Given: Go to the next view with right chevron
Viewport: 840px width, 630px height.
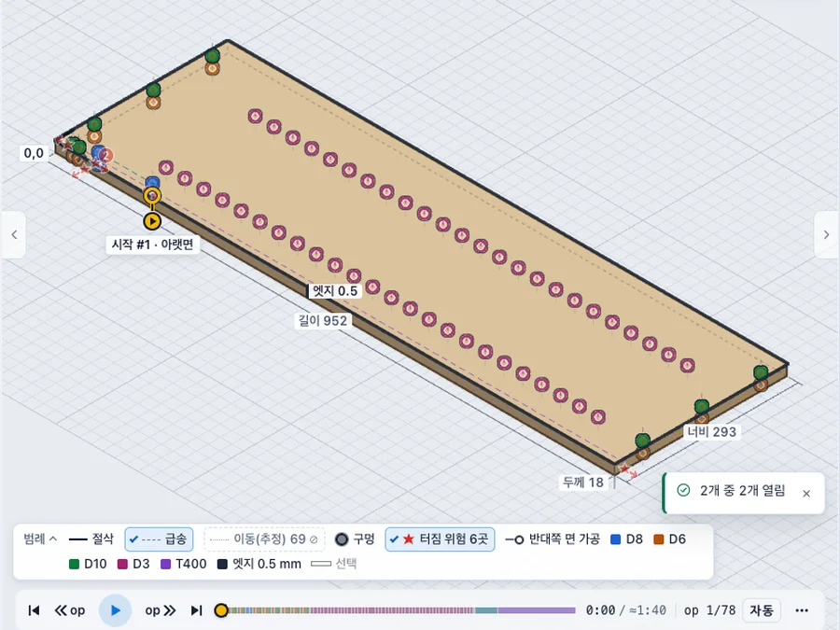Looking at the screenshot, I should click(826, 234).
